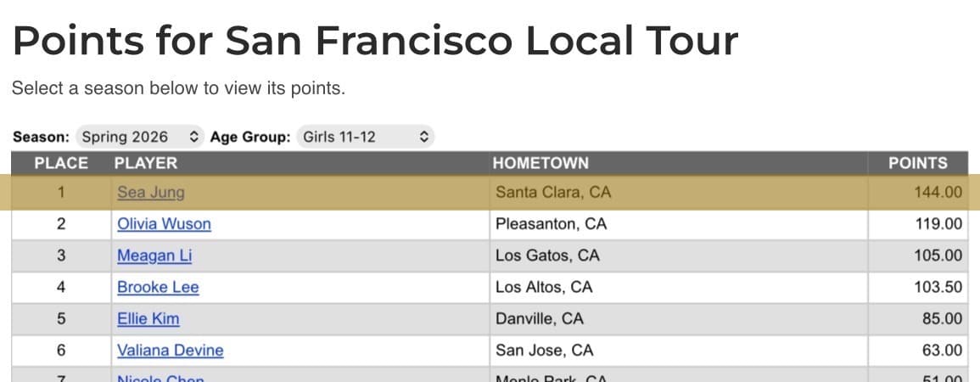The image size is (980, 382).
Task: Open Brooke Lee's player link
Action: [158, 287]
